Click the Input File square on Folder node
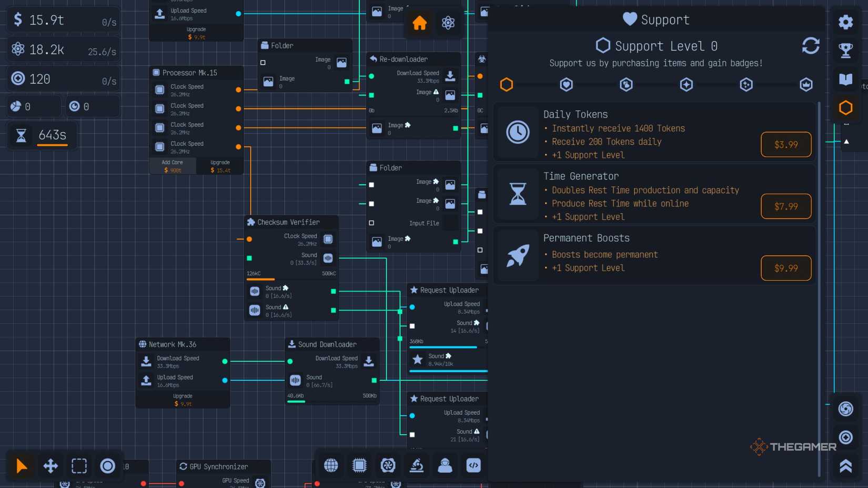Image resolution: width=868 pixels, height=488 pixels. [371, 223]
